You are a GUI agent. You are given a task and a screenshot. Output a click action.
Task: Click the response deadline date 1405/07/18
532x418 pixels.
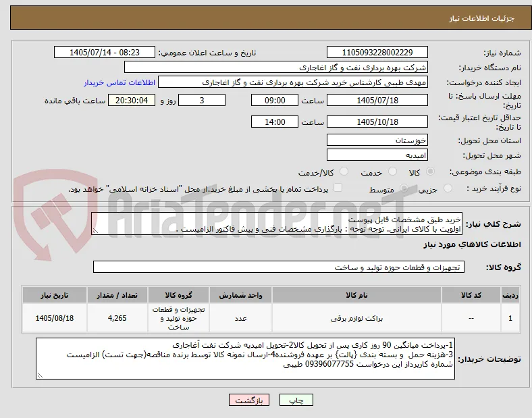tap(377, 101)
